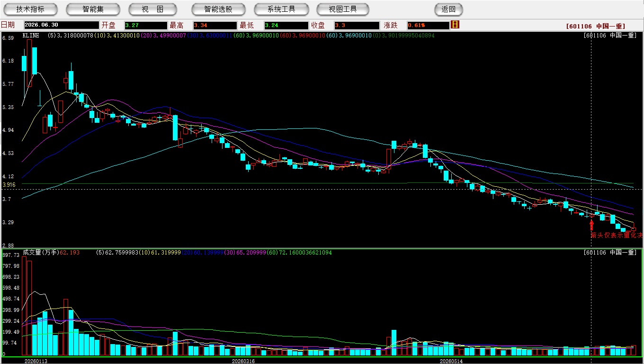Image resolution: width=644 pixels, height=364 pixels.
Task: Open the 技术指标 menu button
Action: (x=30, y=9)
